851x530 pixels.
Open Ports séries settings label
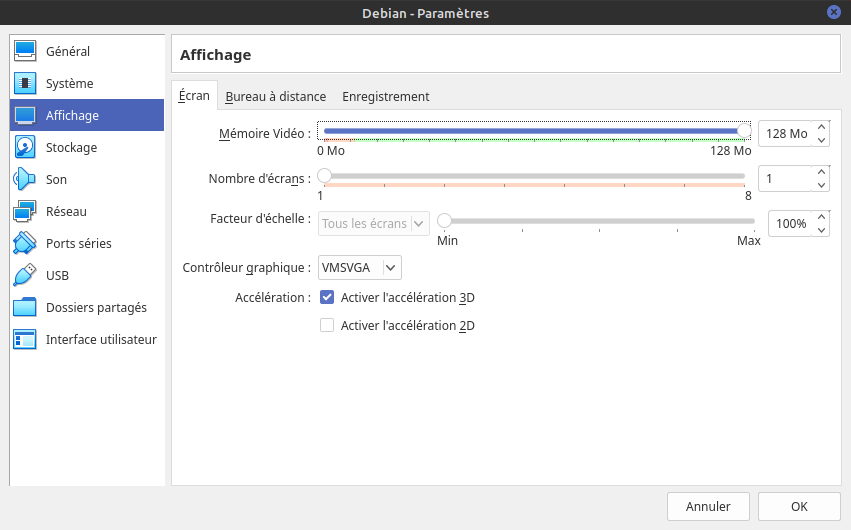tap(79, 244)
